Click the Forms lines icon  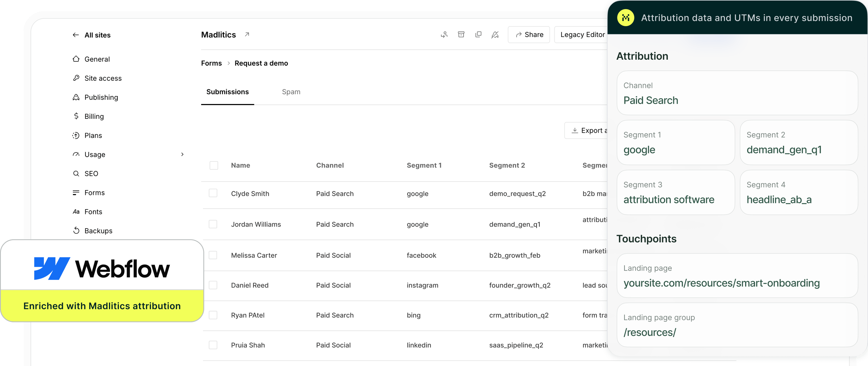(76, 193)
